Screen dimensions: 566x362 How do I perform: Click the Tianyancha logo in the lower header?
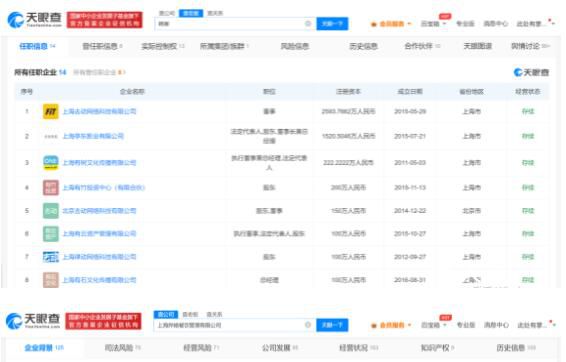point(33,320)
